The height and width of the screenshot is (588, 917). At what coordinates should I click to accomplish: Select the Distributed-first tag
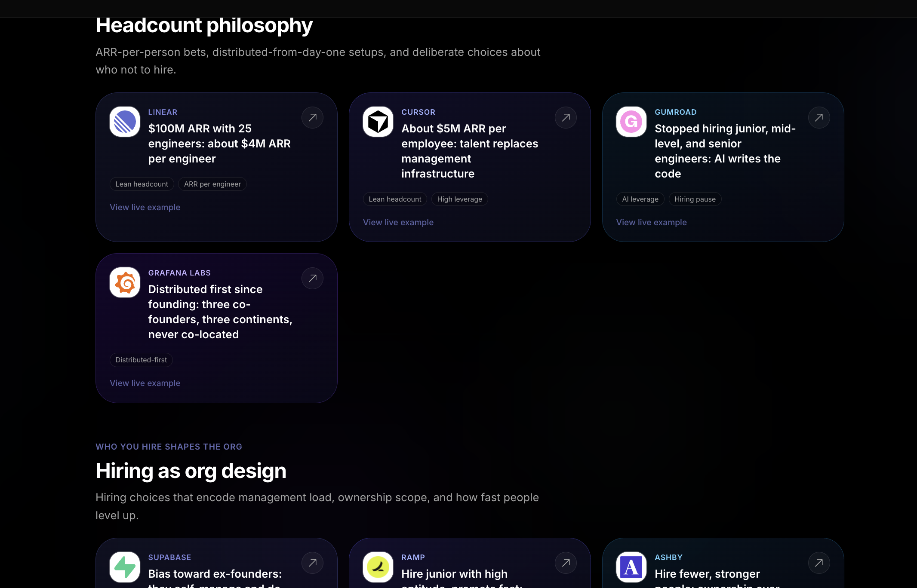[x=141, y=360]
